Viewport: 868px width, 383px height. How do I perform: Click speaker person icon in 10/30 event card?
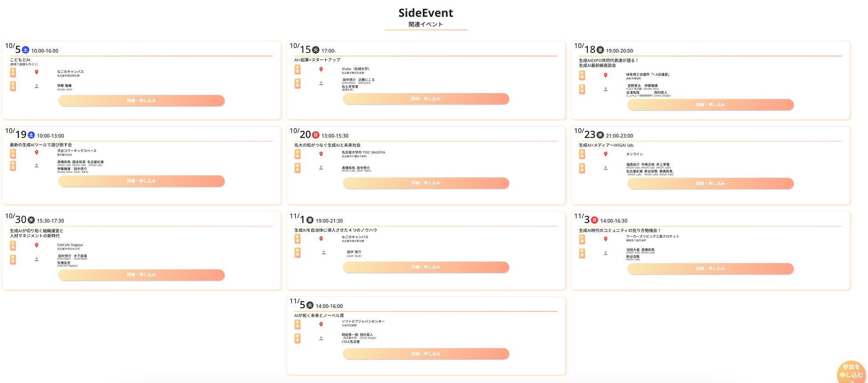[37, 259]
